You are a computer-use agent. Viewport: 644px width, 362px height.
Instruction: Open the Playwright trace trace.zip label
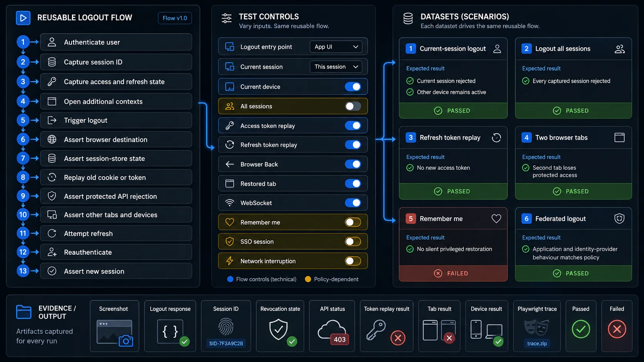pyautogui.click(x=537, y=344)
